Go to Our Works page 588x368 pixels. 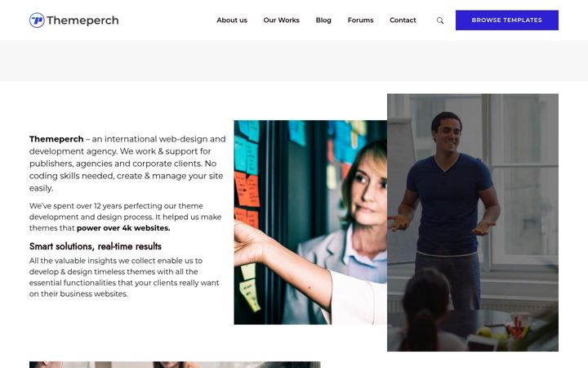(281, 20)
